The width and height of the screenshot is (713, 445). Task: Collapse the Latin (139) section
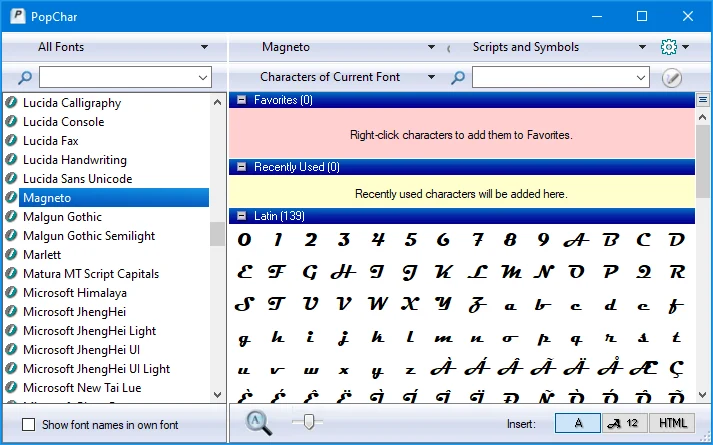[x=242, y=216]
